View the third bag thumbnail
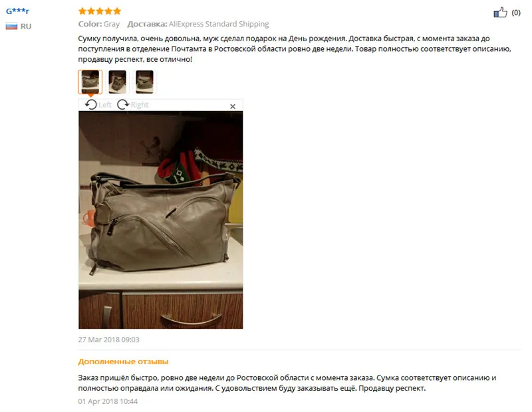Viewport: 532px width, 412px height. click(144, 82)
